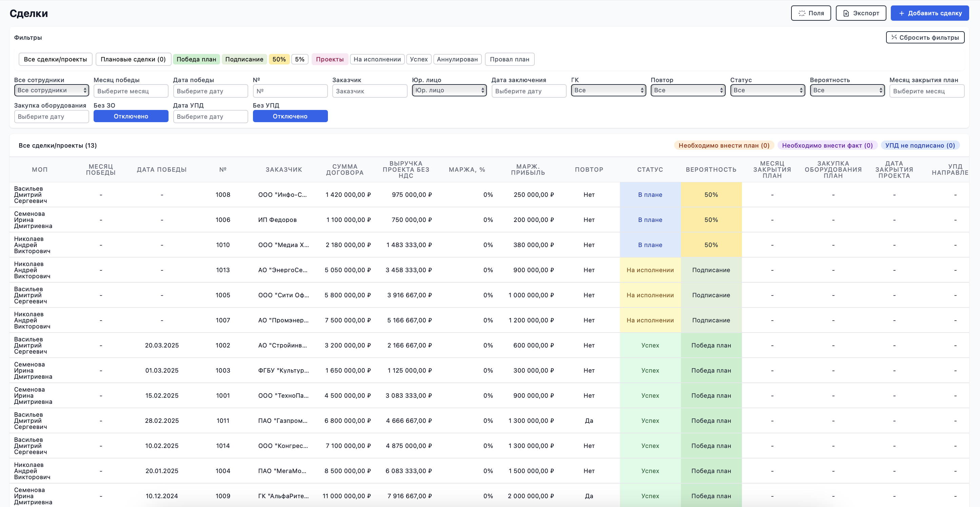Switch to the Проекты filter tab

[x=330, y=59]
